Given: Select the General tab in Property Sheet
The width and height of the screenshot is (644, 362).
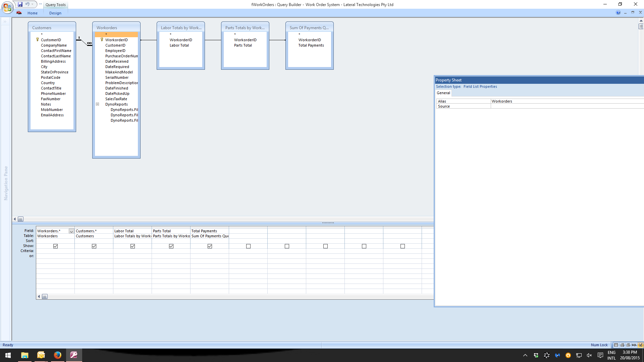Looking at the screenshot, I should point(443,93).
